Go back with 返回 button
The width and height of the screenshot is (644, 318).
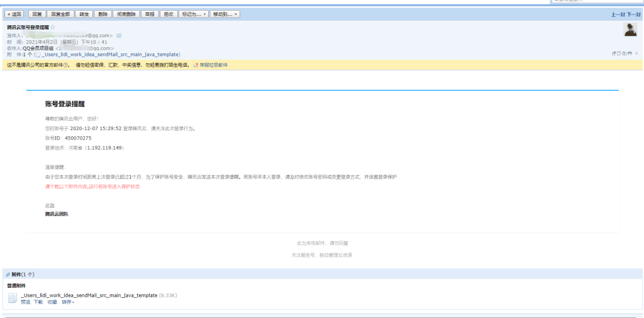click(14, 14)
